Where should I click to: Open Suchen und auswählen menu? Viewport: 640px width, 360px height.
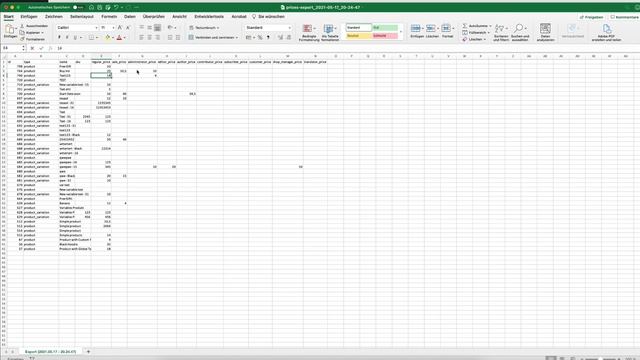click(520, 33)
